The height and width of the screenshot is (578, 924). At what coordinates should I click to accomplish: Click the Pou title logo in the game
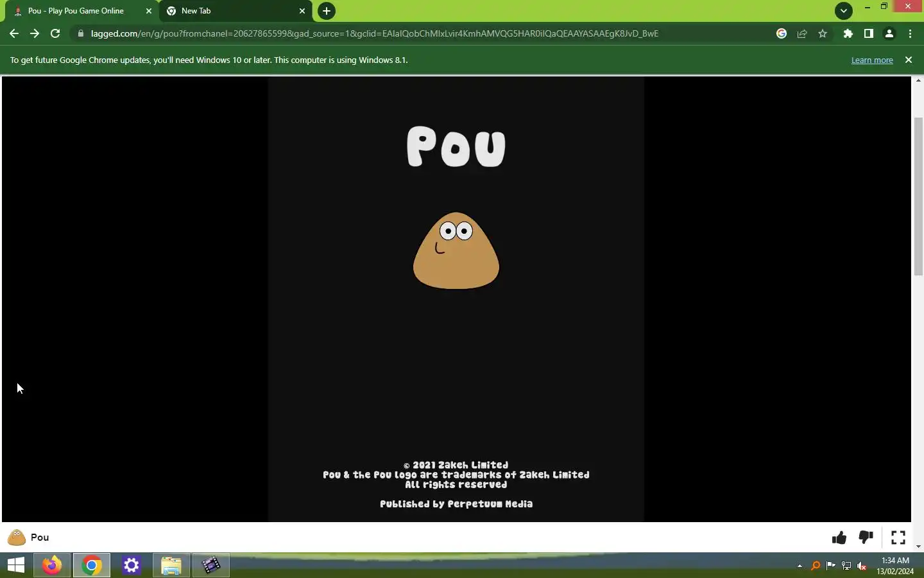coord(456,146)
